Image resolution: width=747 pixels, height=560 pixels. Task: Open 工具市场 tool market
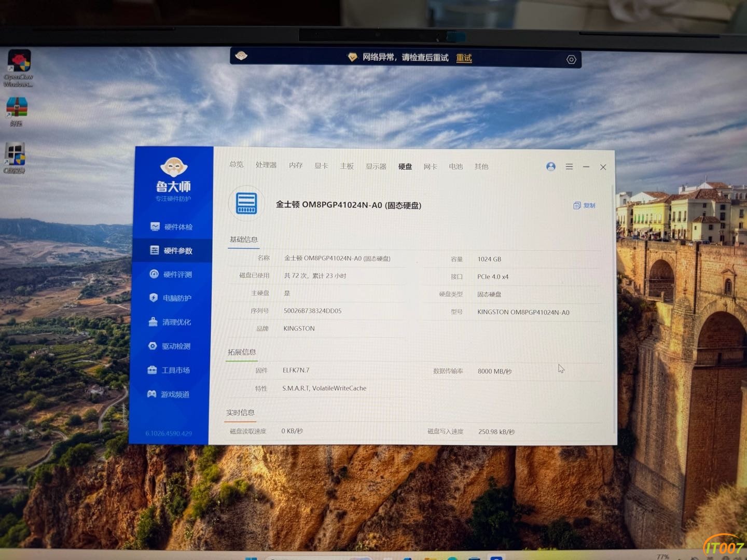(x=169, y=370)
